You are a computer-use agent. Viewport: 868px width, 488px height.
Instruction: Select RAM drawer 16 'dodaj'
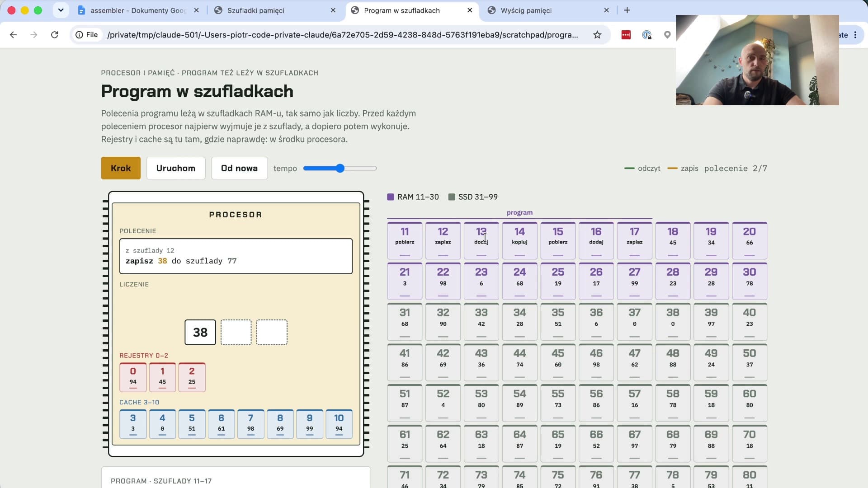pos(596,240)
